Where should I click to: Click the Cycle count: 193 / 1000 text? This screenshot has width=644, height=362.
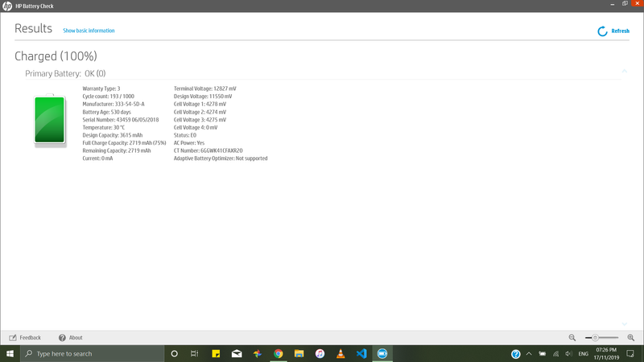point(109,97)
